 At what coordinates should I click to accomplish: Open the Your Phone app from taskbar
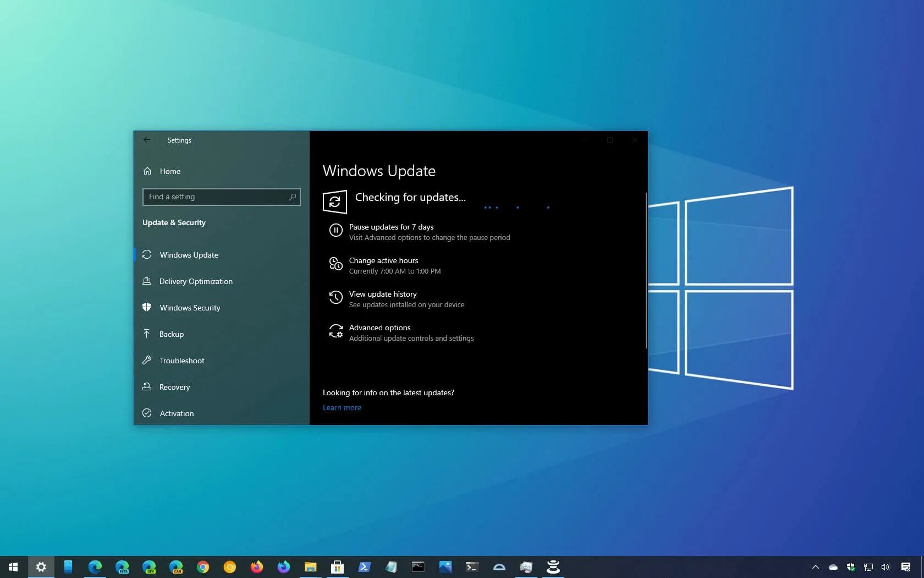coord(68,567)
